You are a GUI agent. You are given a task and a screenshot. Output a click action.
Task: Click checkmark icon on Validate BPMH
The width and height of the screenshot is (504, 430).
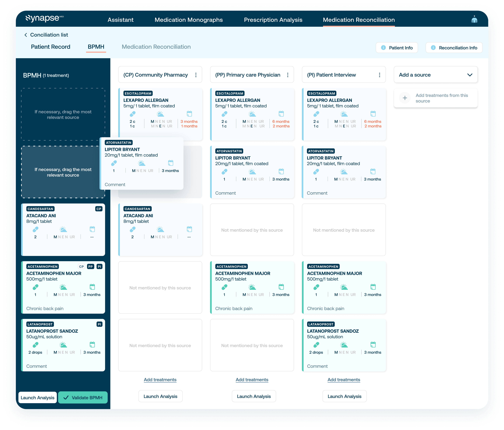[x=66, y=398]
